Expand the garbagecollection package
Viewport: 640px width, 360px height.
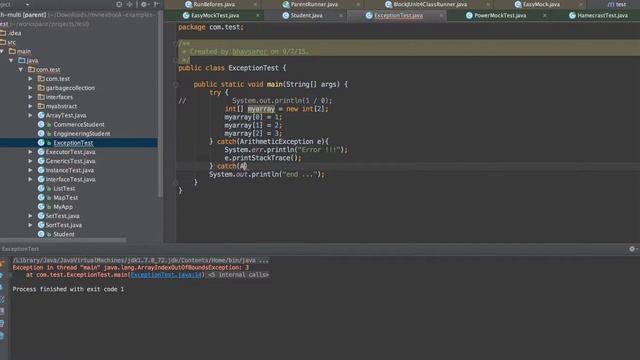click(x=30, y=88)
